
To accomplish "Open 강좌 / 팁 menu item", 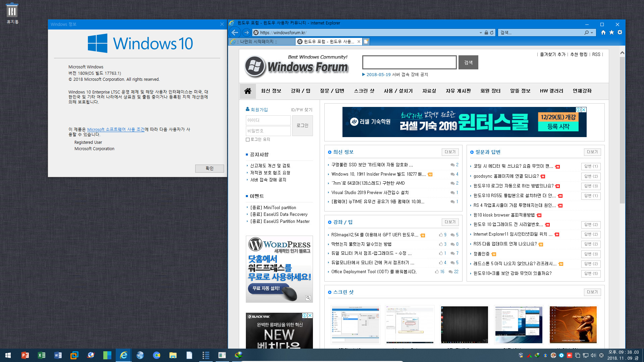I will click(301, 91).
